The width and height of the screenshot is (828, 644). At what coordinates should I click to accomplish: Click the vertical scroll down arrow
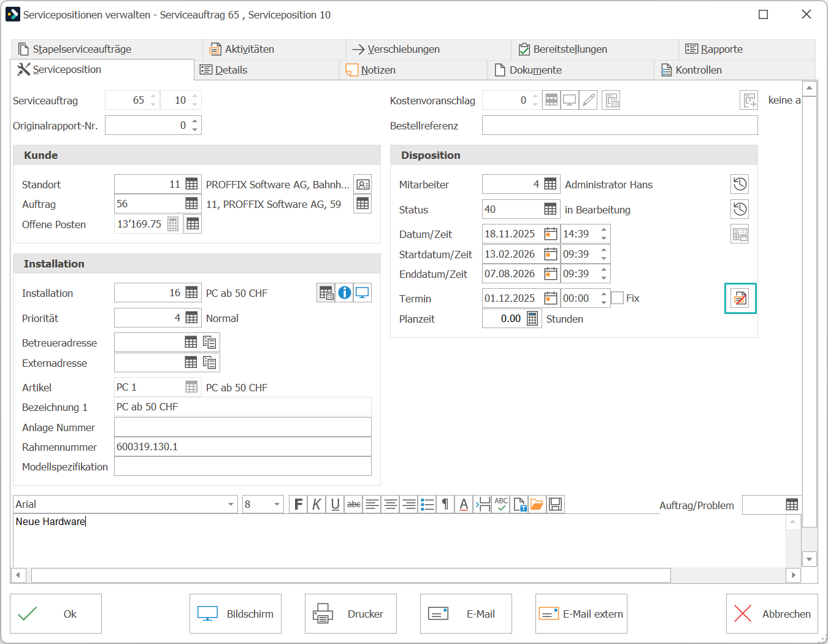810,559
